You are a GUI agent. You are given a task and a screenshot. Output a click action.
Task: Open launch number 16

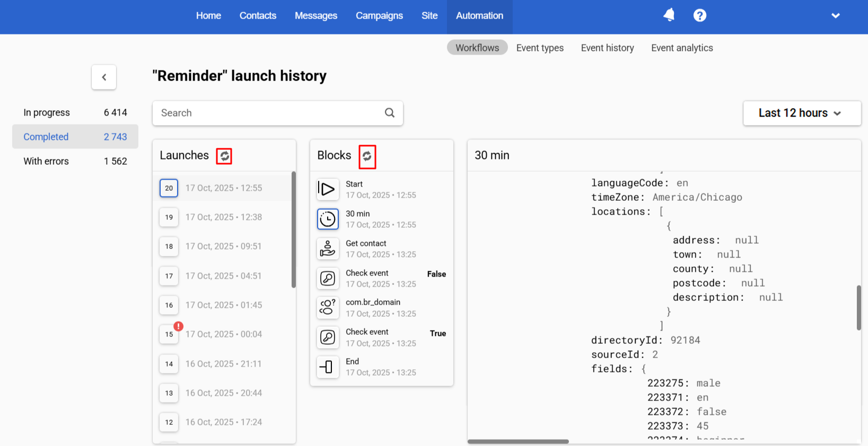[169, 305]
